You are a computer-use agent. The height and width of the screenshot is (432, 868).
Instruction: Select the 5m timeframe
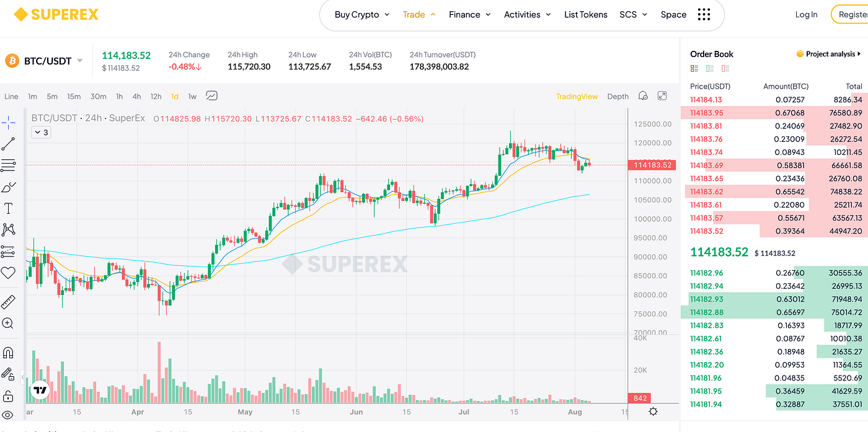coord(52,96)
